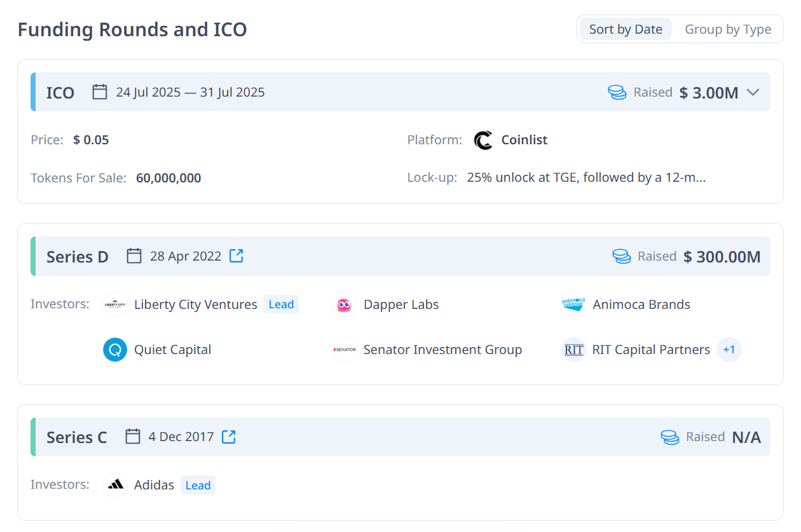801x532 pixels.
Task: Click the Liberty City Ventures logo
Action: tap(115, 304)
